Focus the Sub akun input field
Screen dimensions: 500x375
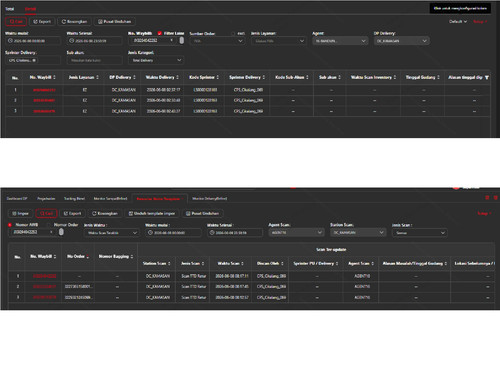click(94, 60)
